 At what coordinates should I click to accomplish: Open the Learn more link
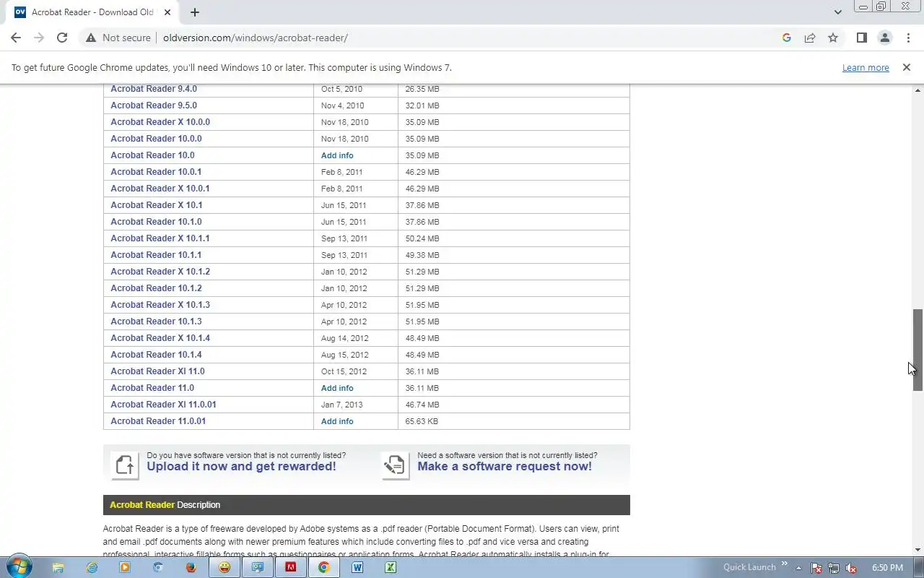(x=866, y=67)
